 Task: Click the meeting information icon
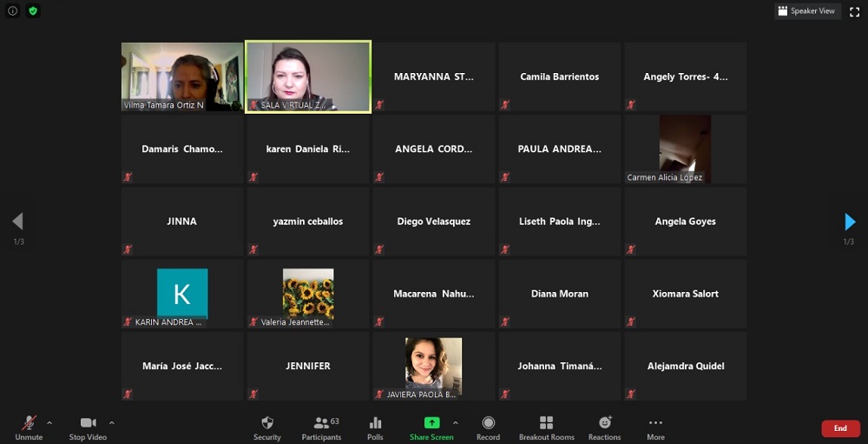[13, 11]
